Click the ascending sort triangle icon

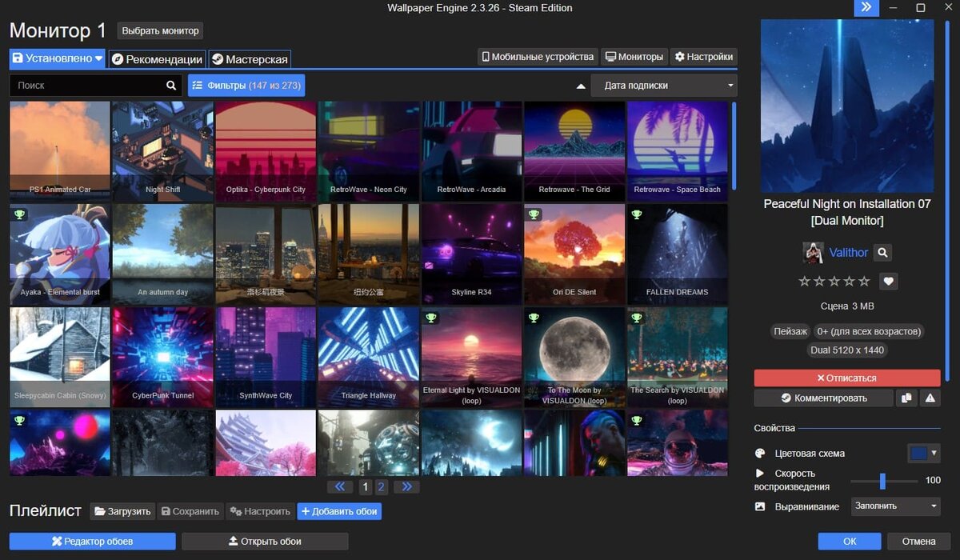click(x=581, y=86)
